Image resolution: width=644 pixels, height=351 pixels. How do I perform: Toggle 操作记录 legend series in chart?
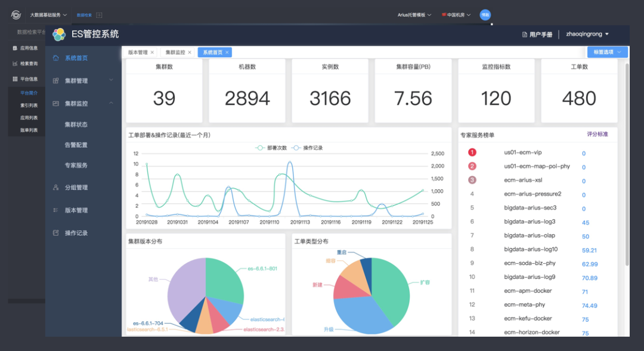click(307, 148)
